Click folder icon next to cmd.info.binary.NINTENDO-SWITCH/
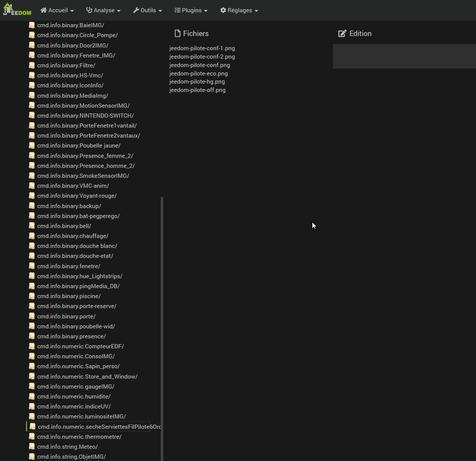 tap(32, 115)
